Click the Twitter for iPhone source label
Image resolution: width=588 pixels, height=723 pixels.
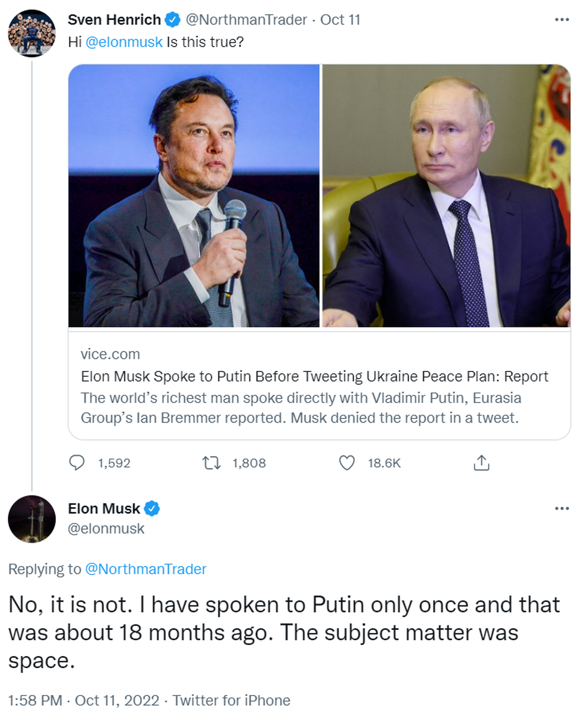tap(231, 700)
